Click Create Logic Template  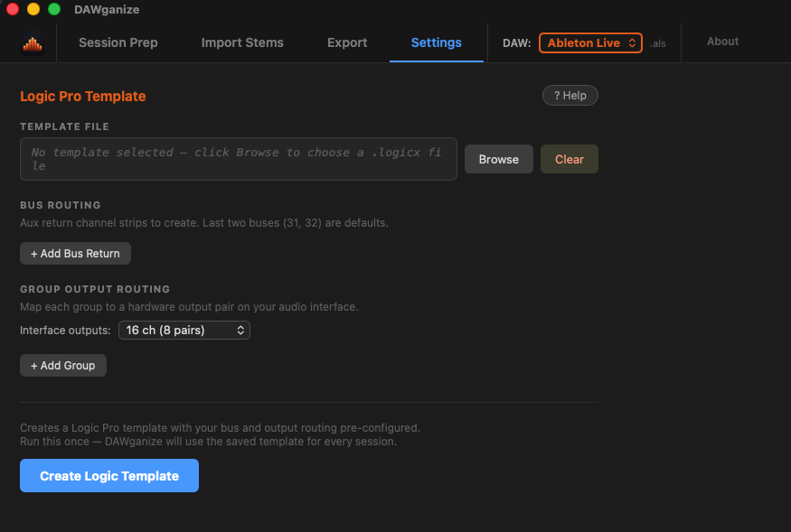coord(108,475)
